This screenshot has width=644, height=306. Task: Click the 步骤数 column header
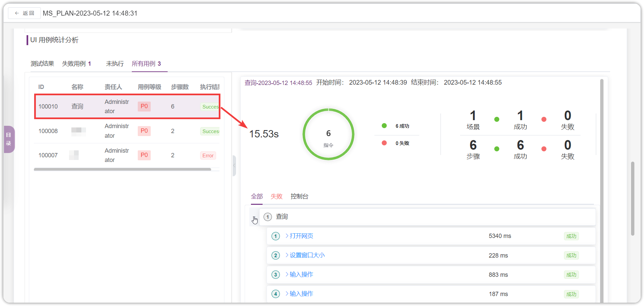click(x=180, y=87)
